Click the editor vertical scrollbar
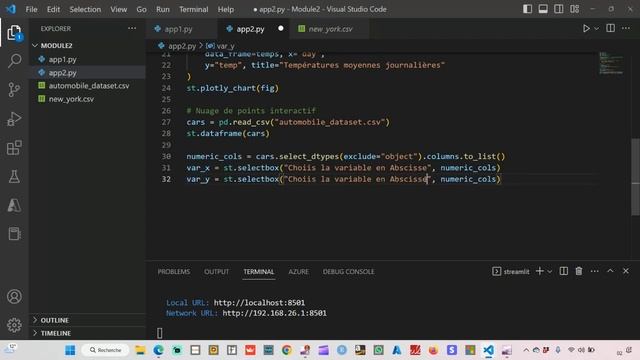 pos(636,177)
